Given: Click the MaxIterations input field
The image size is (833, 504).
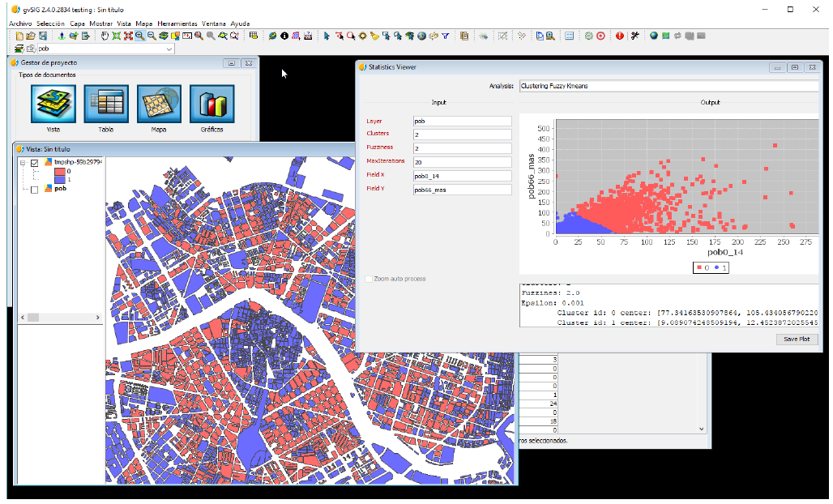Looking at the screenshot, I should point(461,162).
